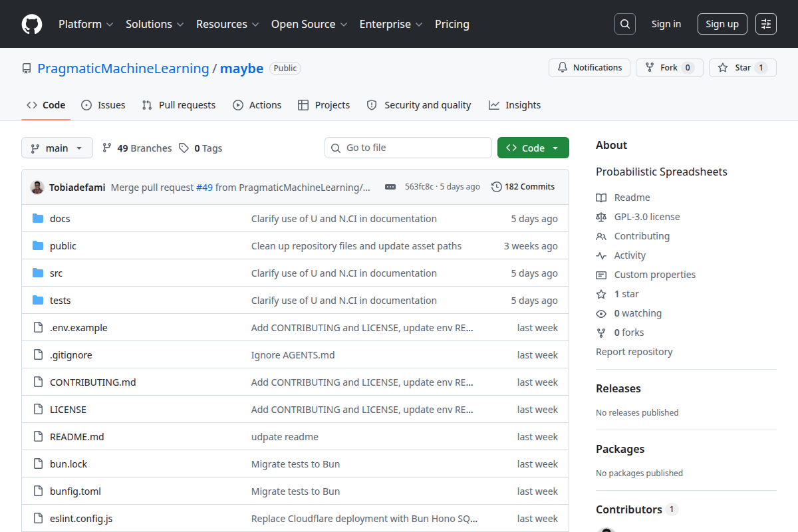The image size is (798, 532).
Task: View the 0 forks link
Action: pos(620,332)
